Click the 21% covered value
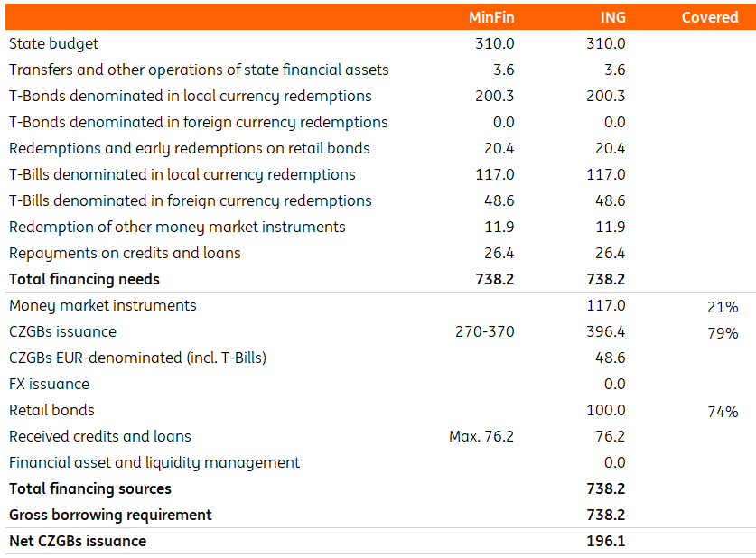 point(723,307)
